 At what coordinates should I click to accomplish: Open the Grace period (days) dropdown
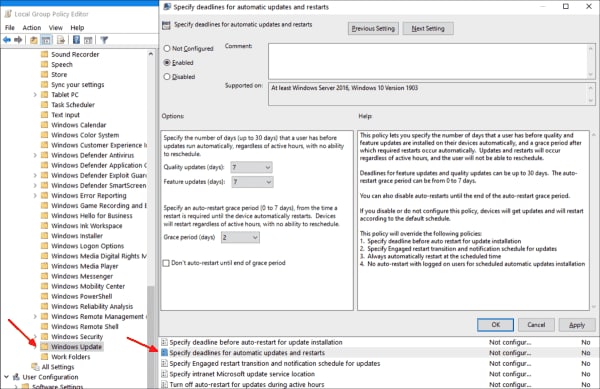[240, 238]
